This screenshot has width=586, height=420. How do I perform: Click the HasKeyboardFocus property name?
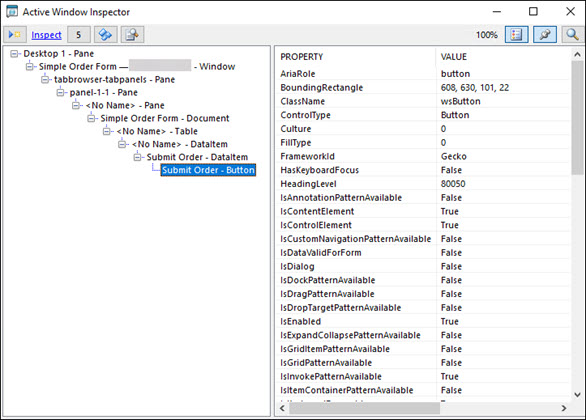click(x=320, y=170)
